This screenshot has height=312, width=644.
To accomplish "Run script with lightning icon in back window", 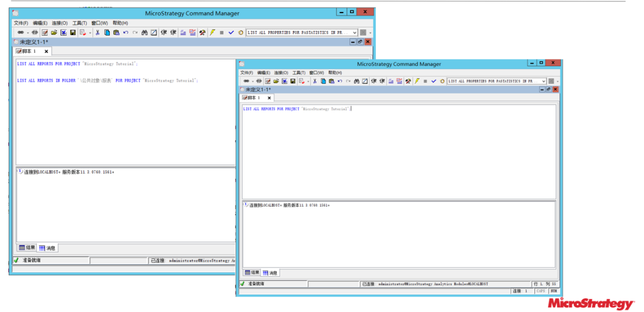I will 212,32.
